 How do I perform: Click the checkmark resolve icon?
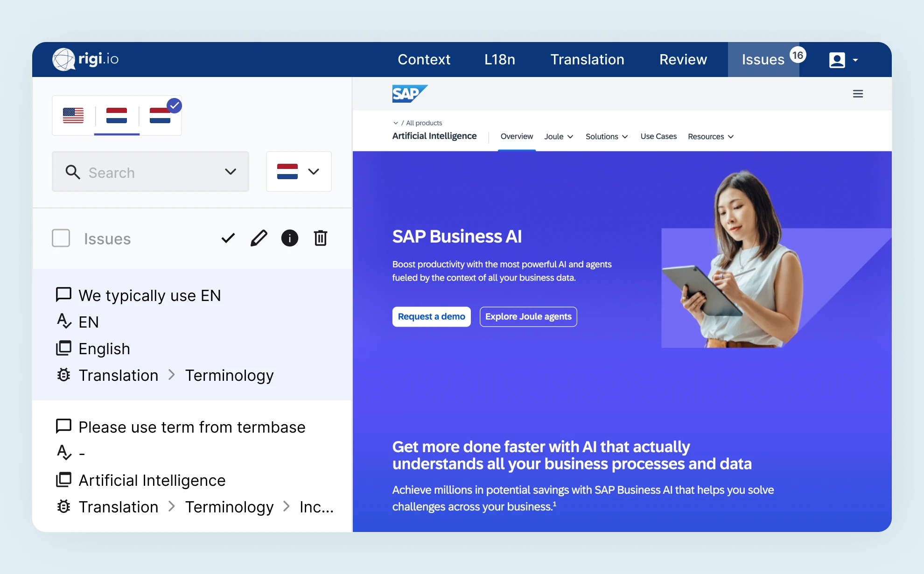click(228, 238)
